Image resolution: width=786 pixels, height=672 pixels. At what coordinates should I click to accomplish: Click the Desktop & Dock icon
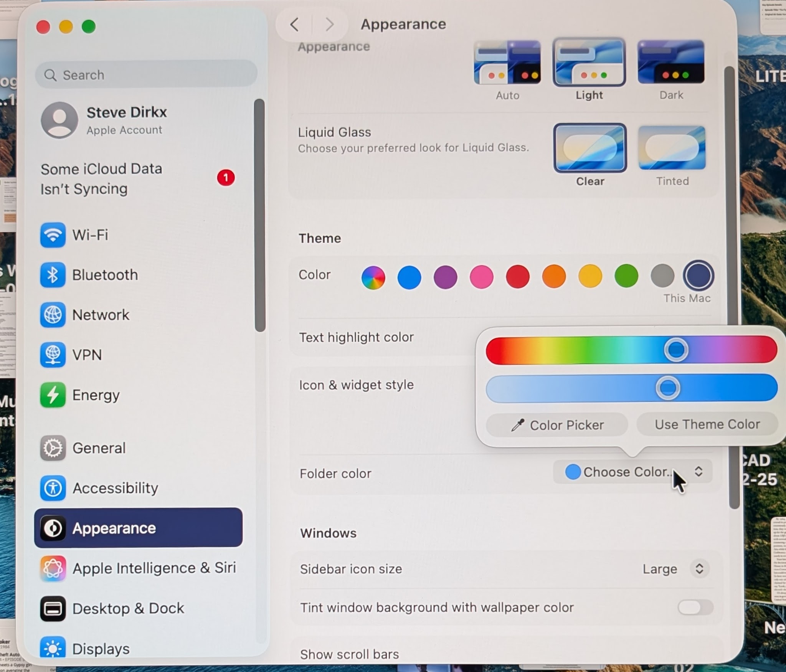coord(53,609)
